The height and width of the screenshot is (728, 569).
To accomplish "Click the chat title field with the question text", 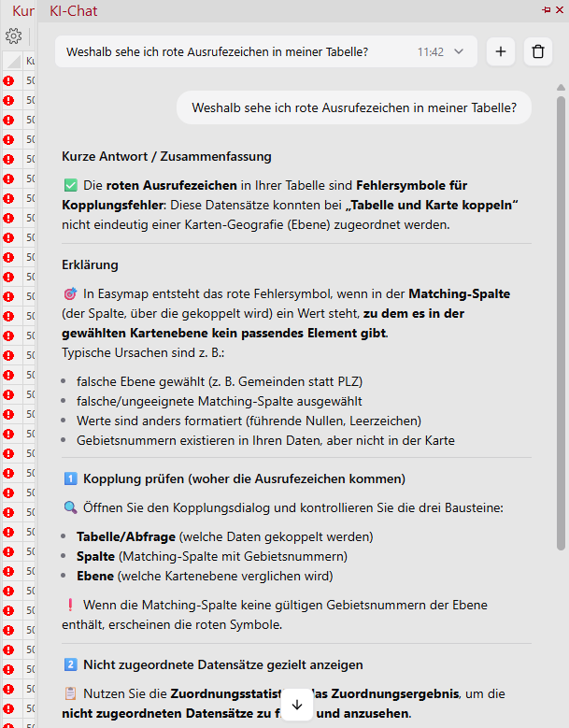I will pyautogui.click(x=266, y=51).
